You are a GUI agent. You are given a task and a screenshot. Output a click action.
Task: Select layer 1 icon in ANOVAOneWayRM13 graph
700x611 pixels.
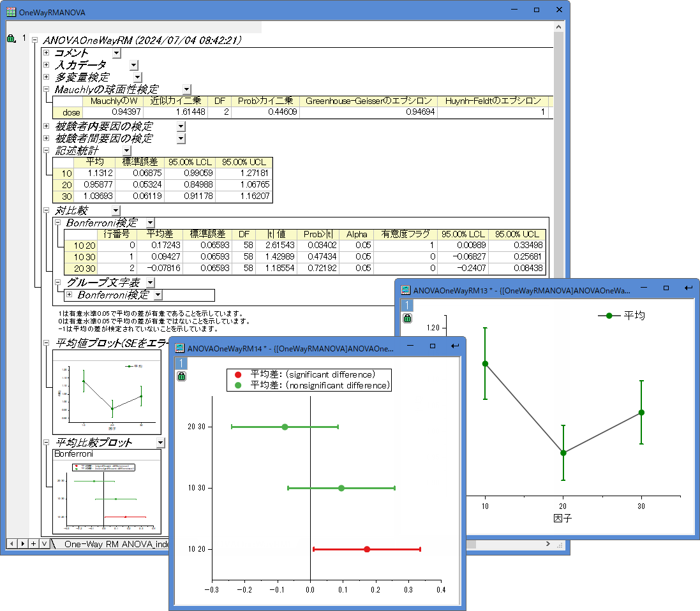[407, 305]
